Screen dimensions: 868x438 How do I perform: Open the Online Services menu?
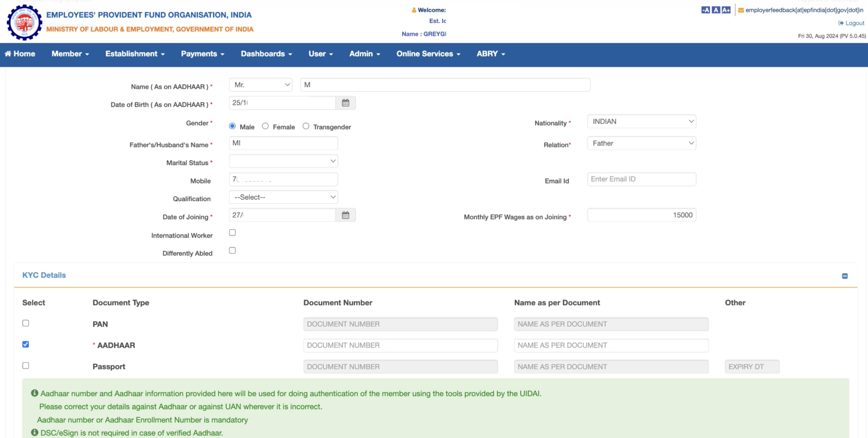point(428,54)
